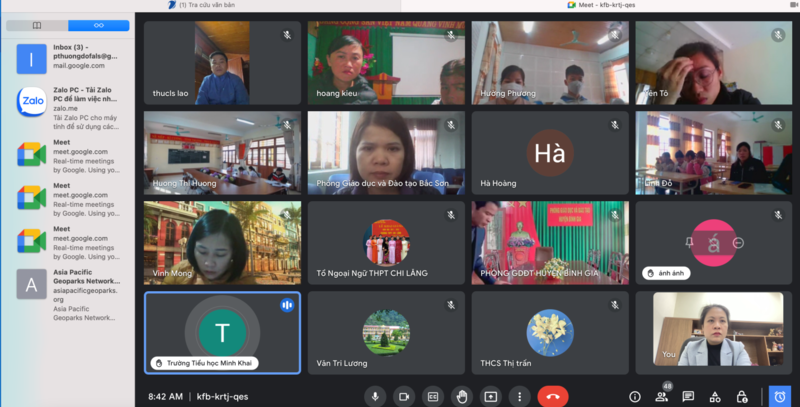Raise hand in the meeting

coord(462,396)
